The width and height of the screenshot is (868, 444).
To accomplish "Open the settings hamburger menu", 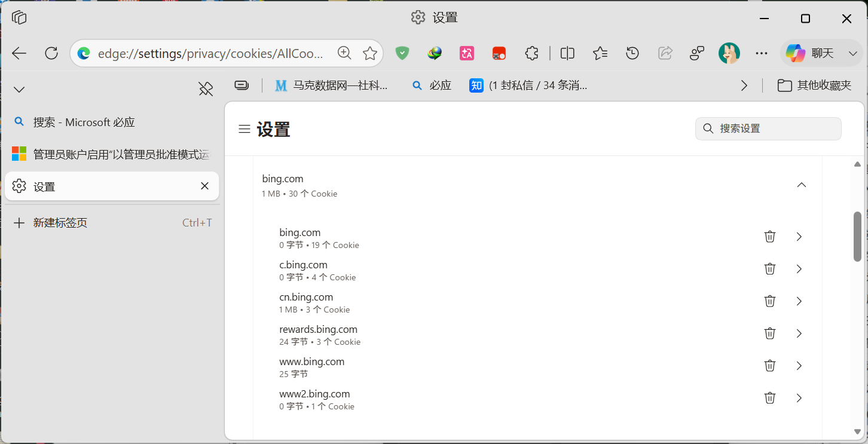I will tap(244, 129).
